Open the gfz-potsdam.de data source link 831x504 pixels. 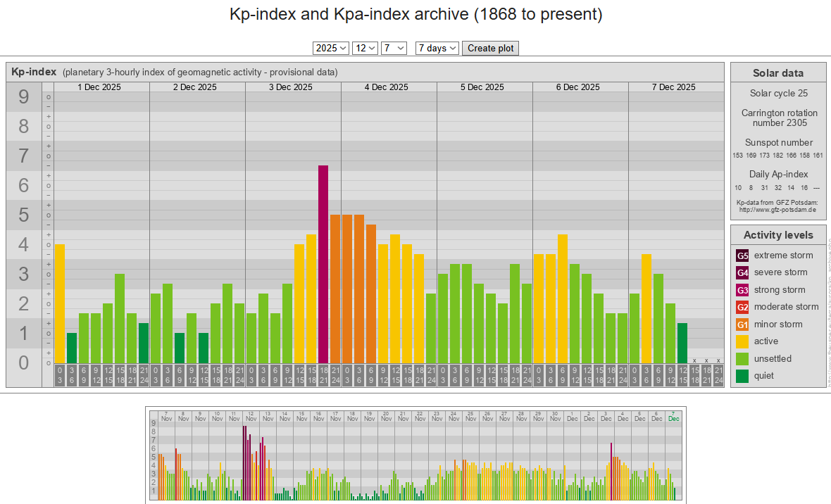pos(778,210)
